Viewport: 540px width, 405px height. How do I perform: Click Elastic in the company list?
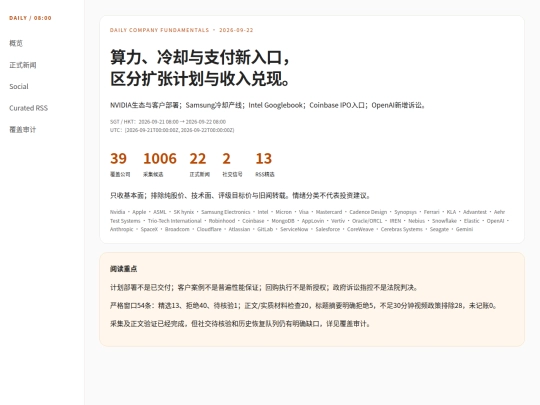471,221
